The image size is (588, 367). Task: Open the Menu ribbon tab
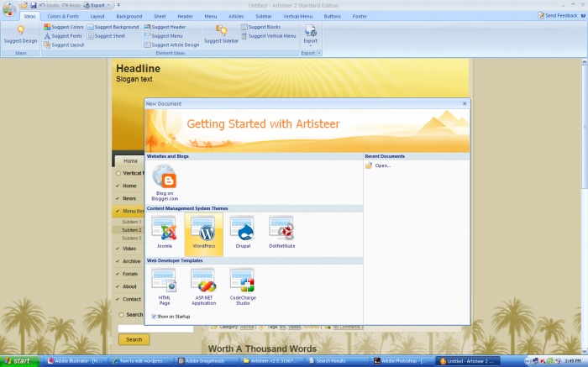click(210, 16)
